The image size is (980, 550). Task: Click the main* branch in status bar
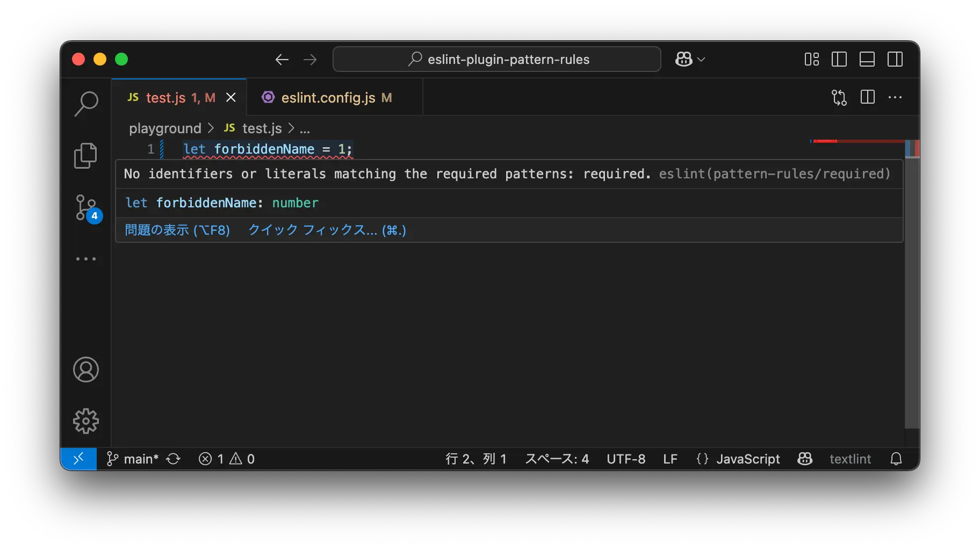point(133,459)
